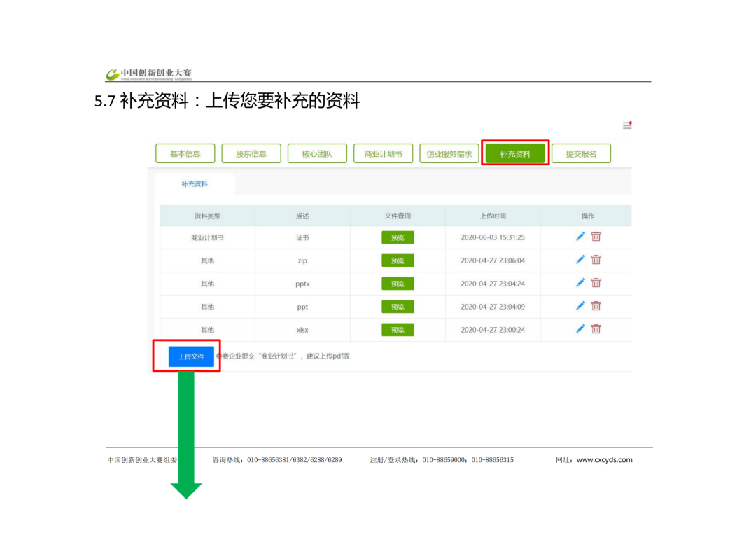Open the hamburger menu at top right
The image size is (756, 535).
tap(626, 125)
